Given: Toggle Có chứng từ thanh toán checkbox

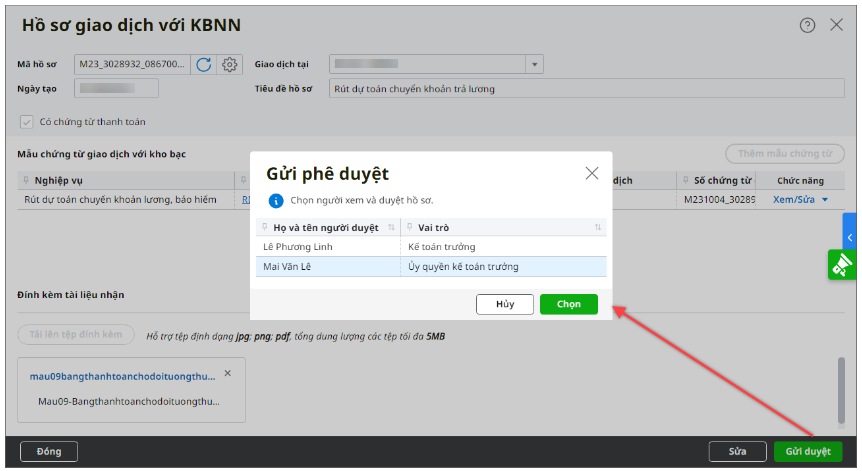Looking at the screenshot, I should tap(26, 122).
